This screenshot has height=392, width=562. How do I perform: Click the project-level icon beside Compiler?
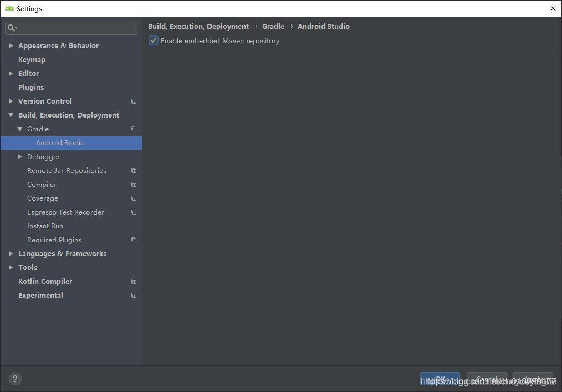coord(134,185)
